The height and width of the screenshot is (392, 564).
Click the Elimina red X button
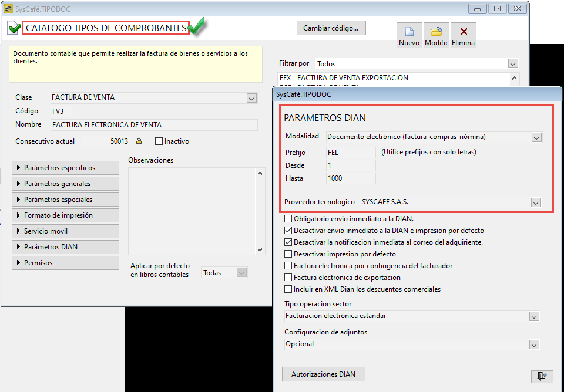pos(464,35)
